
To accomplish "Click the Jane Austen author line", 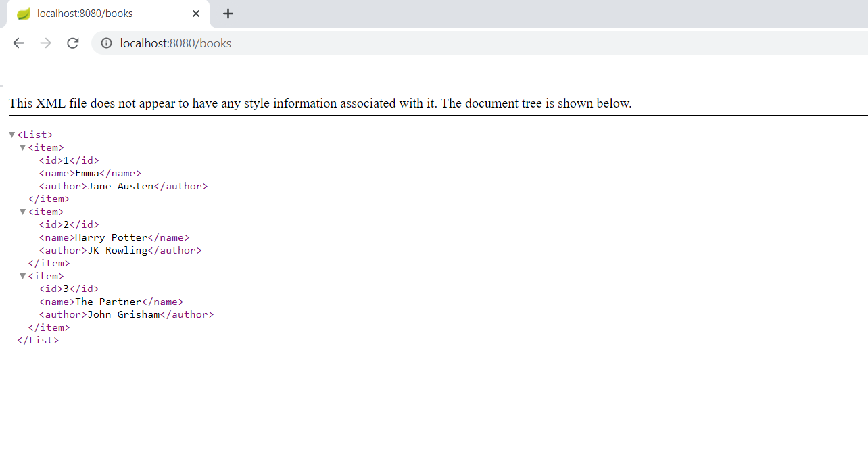I will (123, 186).
